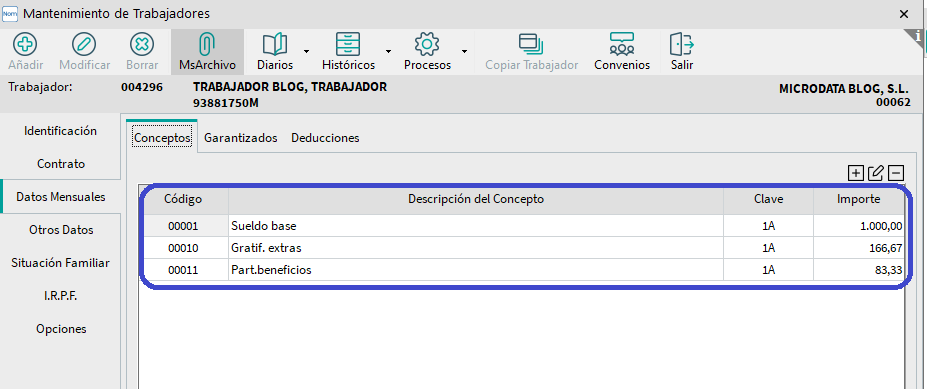Switch to the Conceptos tab
927x389 pixels.
click(162, 138)
